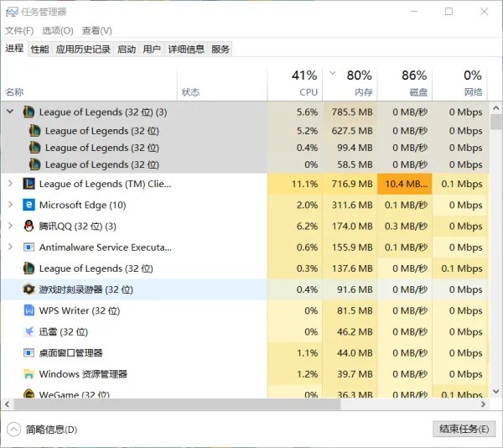This screenshot has height=448, width=503.
Task: Expand the 腾讯QQ (32 位) (3) group
Action: [10, 226]
